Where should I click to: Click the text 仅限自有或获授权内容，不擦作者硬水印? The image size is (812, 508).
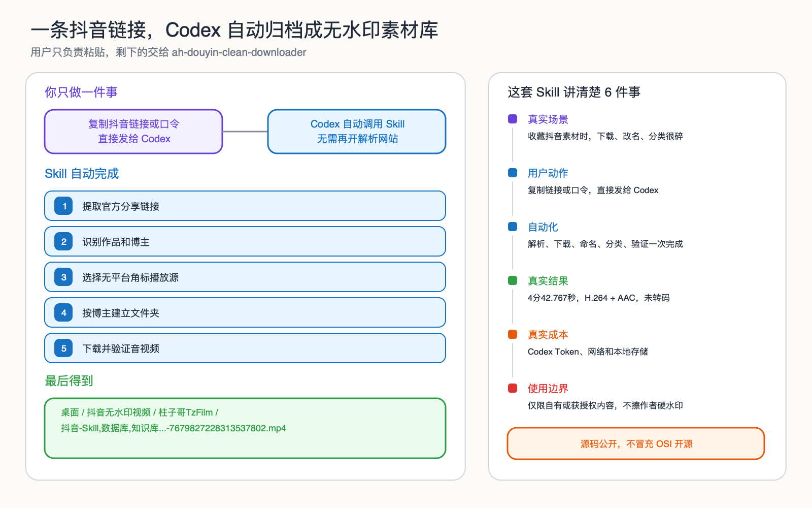(x=605, y=405)
